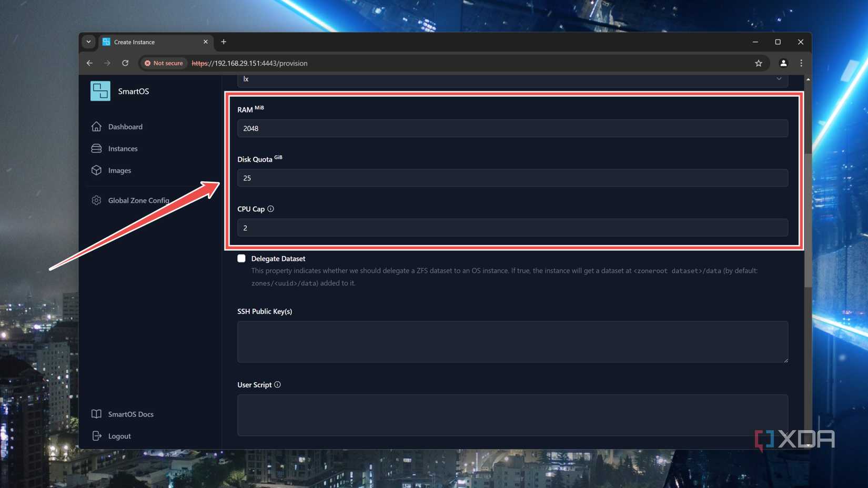Viewport: 868px width, 488px height.
Task: Log out via the Logout link
Action: point(119,436)
